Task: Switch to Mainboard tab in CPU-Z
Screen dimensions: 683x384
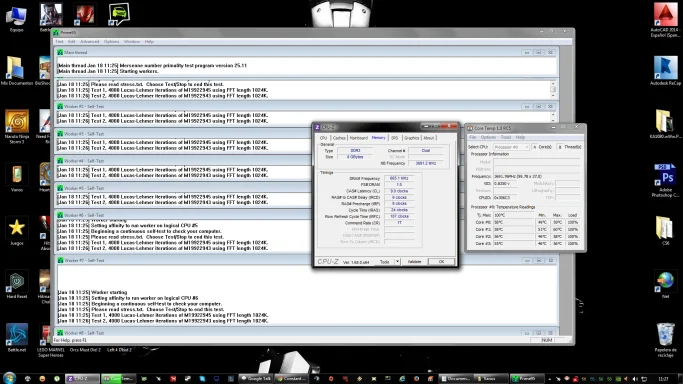Action: [358, 138]
